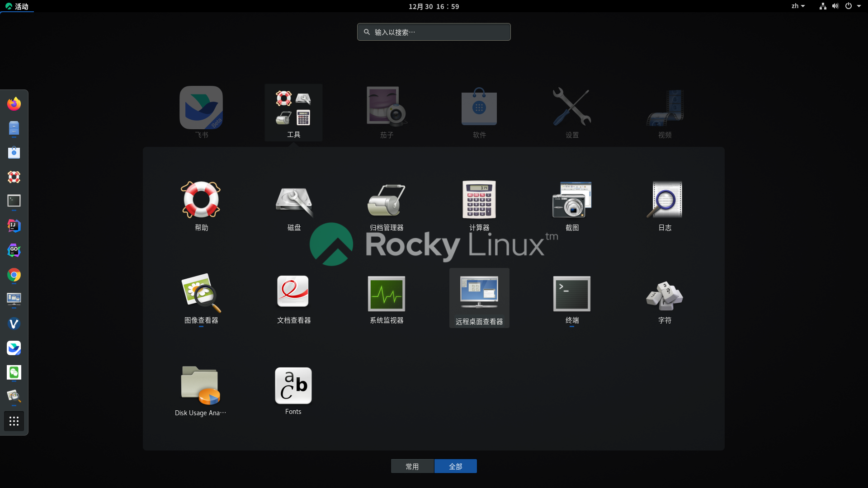Open 文档查看器 document viewer
868x488 pixels.
tap(294, 298)
